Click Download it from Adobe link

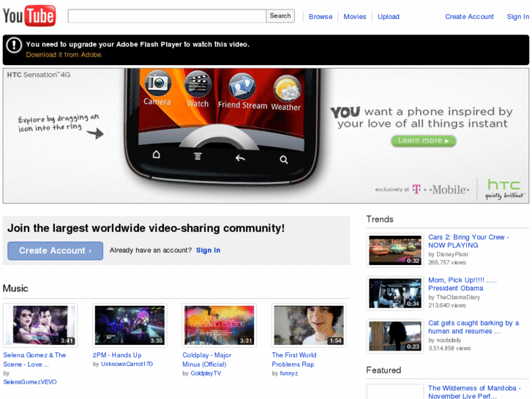[x=64, y=55]
